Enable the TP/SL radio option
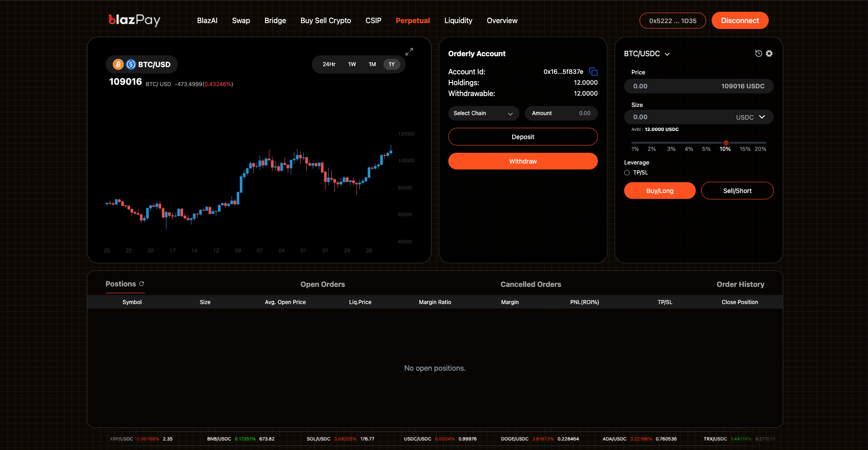Viewport: 868px width, 450px height. tap(627, 173)
